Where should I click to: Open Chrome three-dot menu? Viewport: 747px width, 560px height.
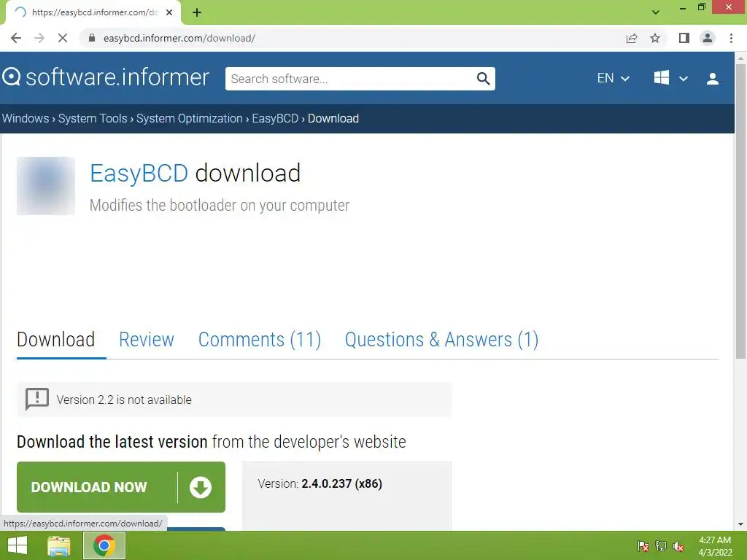pos(731,38)
